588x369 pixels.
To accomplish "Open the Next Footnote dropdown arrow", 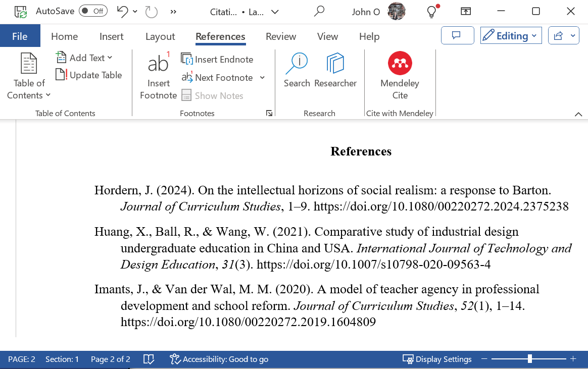I will coord(262,77).
